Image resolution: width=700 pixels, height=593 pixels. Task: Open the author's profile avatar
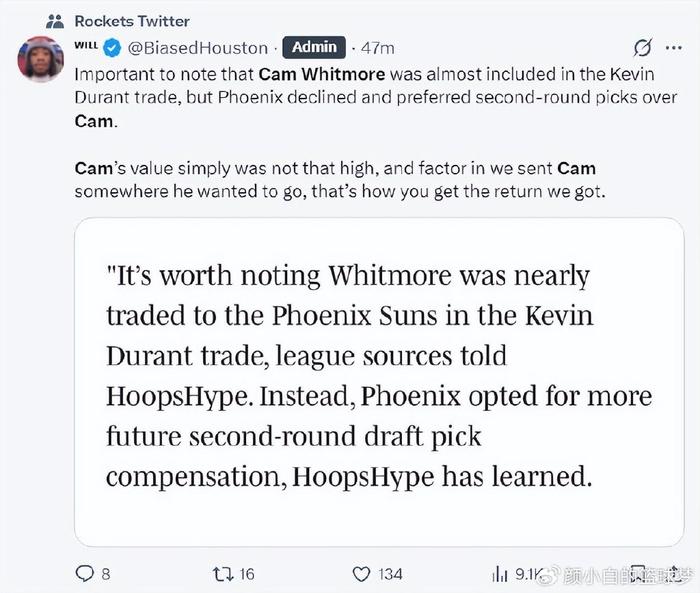[40, 59]
